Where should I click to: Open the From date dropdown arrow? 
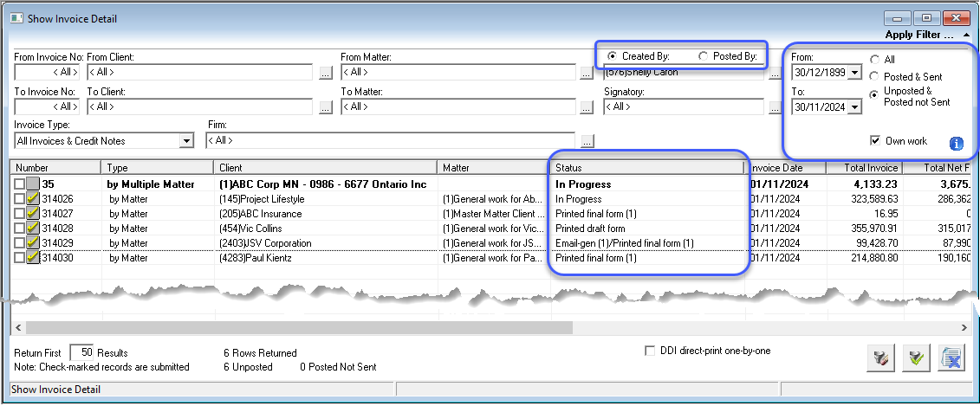coord(855,73)
